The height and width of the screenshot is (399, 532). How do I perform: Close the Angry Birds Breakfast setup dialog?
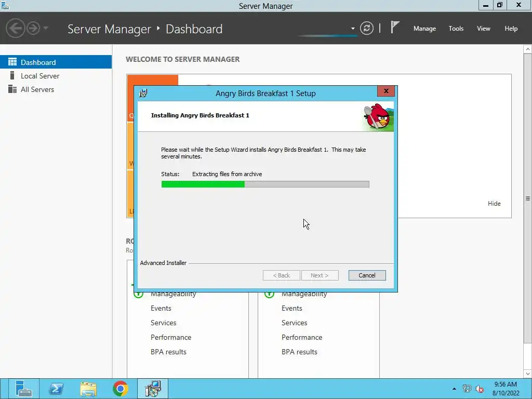386,91
